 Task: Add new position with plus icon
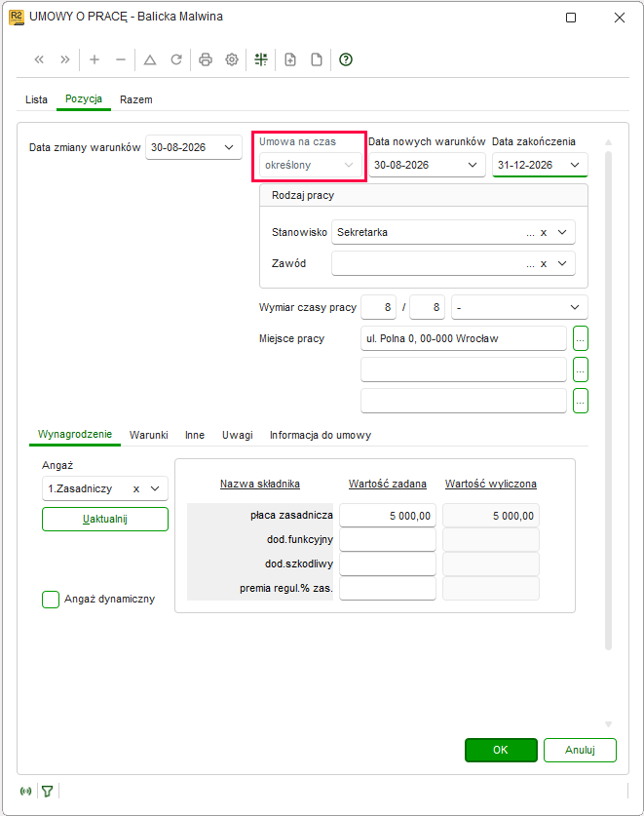point(95,59)
